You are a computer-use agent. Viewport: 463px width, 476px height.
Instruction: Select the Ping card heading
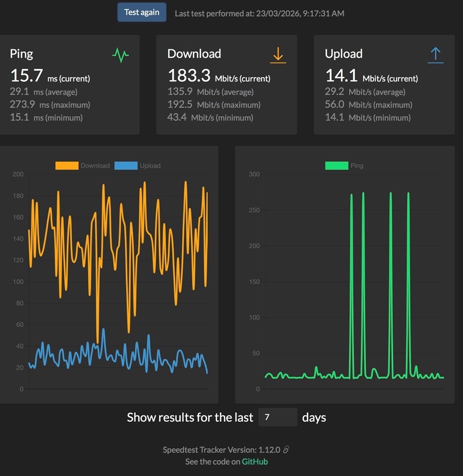(x=21, y=54)
